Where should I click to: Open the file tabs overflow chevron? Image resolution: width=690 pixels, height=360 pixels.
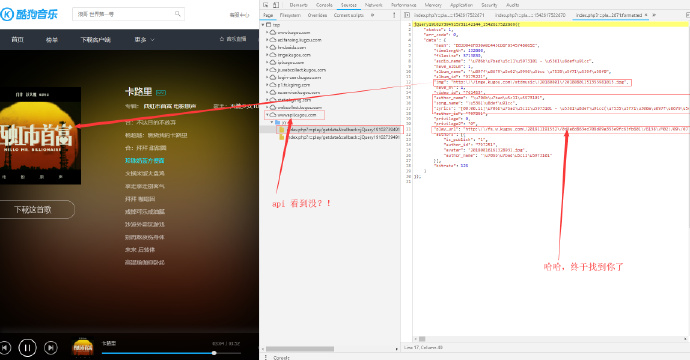(x=654, y=15)
